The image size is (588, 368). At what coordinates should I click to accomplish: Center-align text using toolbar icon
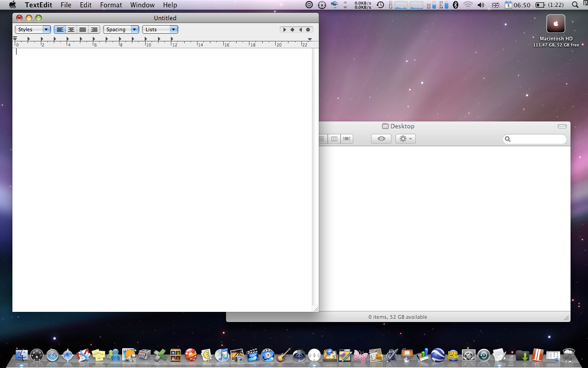(71, 29)
